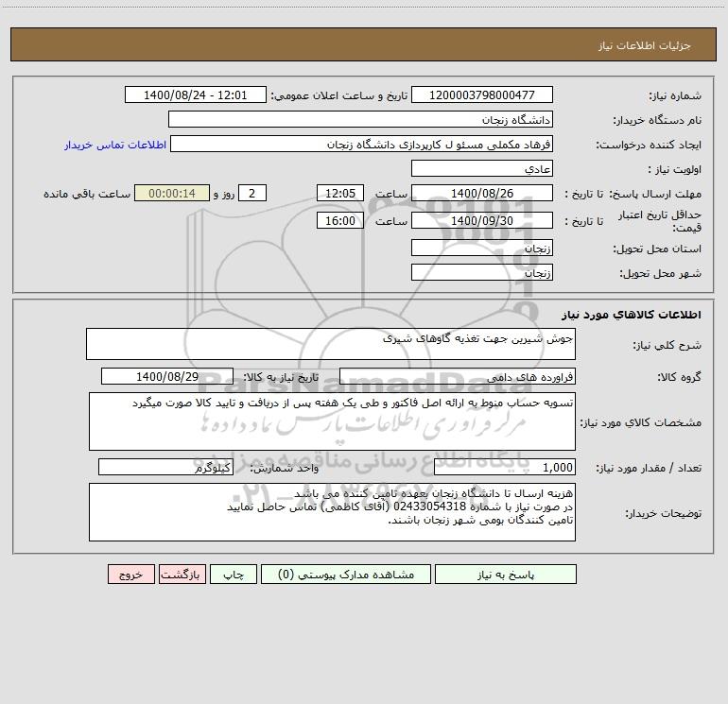
Task: Click the page header 'جزئیات اطلاعات نیاز'
Action: [x=645, y=45]
